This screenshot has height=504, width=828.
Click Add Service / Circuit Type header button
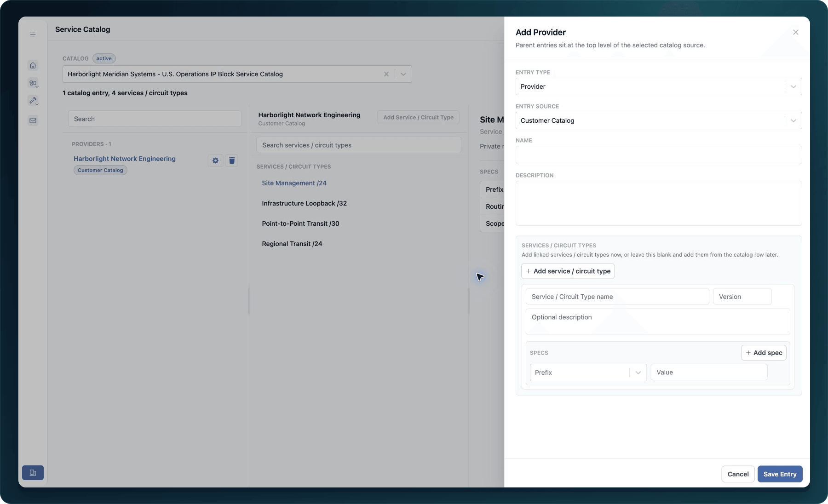pyautogui.click(x=419, y=117)
